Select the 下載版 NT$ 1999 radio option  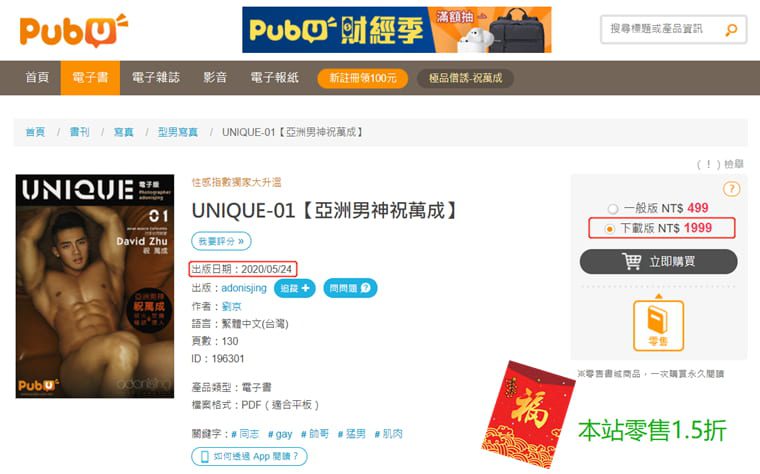pyautogui.click(x=610, y=229)
